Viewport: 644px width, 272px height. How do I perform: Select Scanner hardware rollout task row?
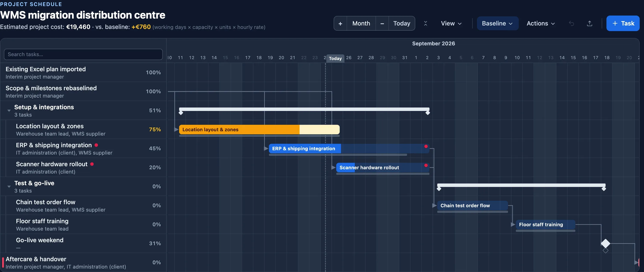click(x=83, y=168)
